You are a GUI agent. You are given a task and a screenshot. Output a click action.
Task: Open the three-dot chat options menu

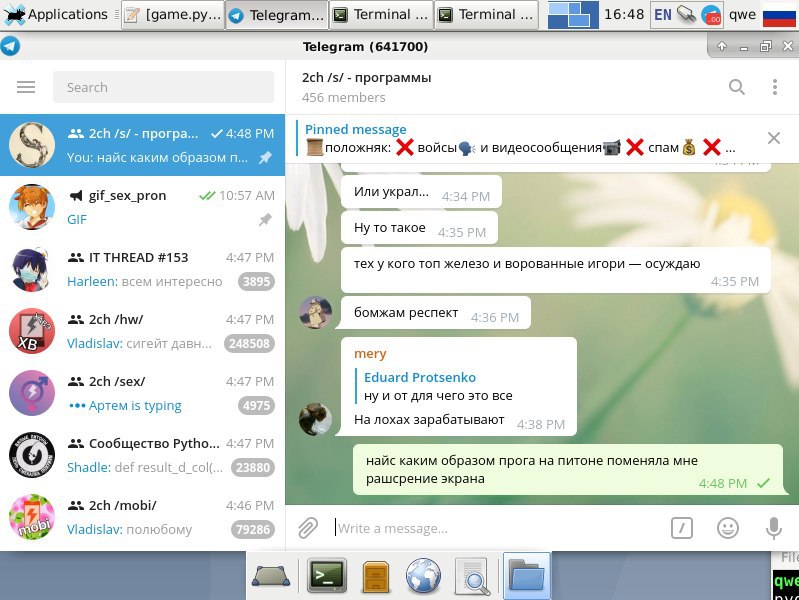(x=775, y=87)
